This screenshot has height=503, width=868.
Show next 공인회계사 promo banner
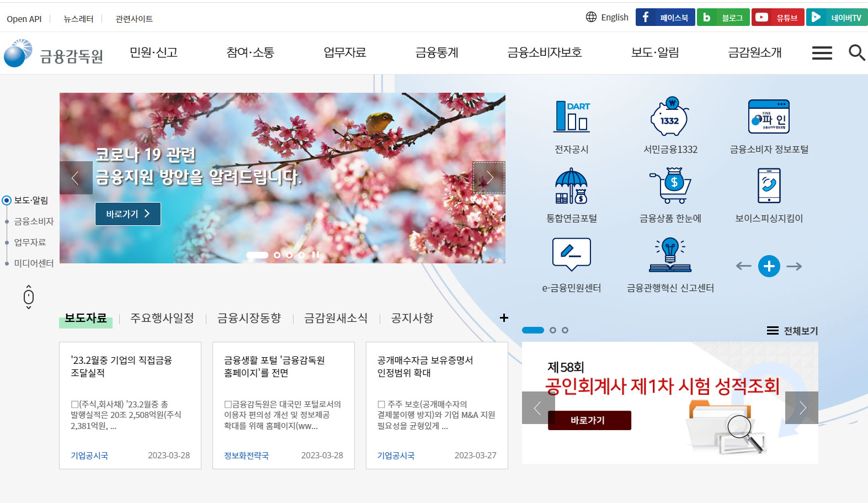point(802,408)
